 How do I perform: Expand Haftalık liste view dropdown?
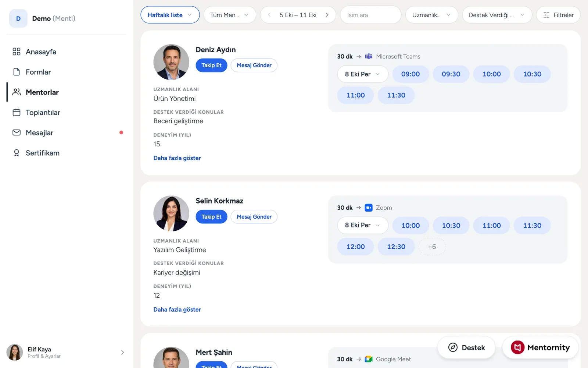tap(170, 15)
